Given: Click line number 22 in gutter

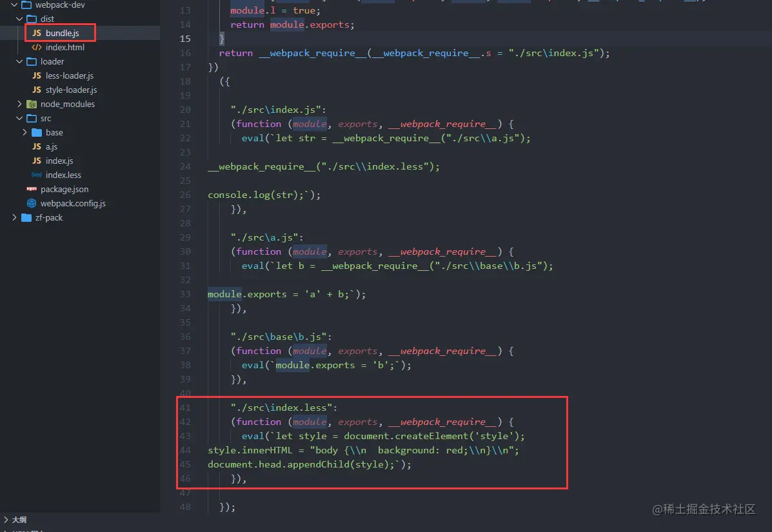Looking at the screenshot, I should pos(185,138).
